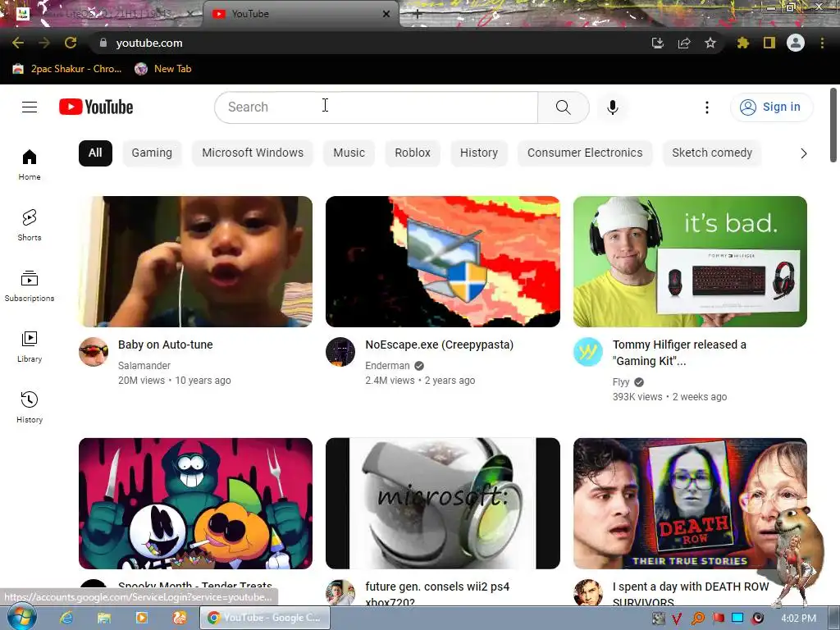Show more filter chips with right arrow

click(803, 153)
